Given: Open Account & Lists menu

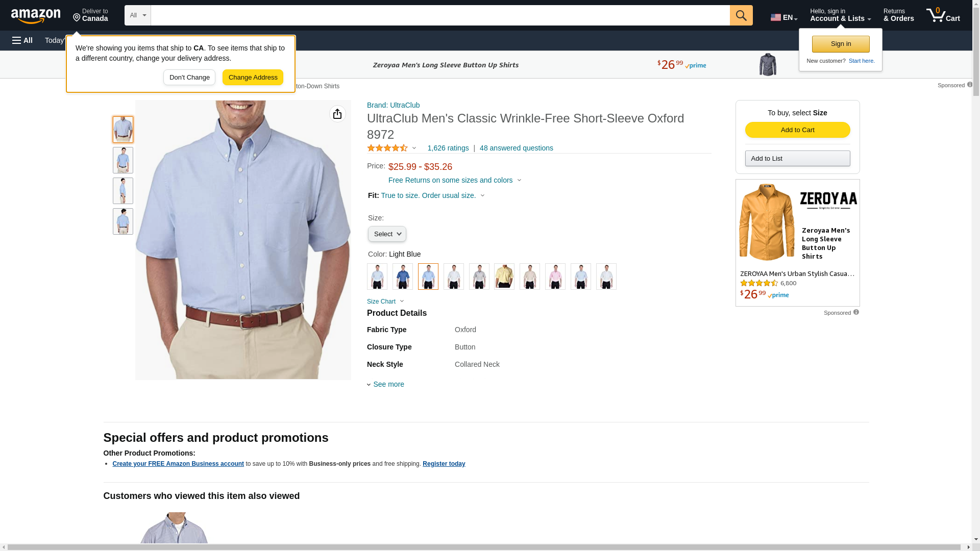Looking at the screenshot, I should point(840,15).
